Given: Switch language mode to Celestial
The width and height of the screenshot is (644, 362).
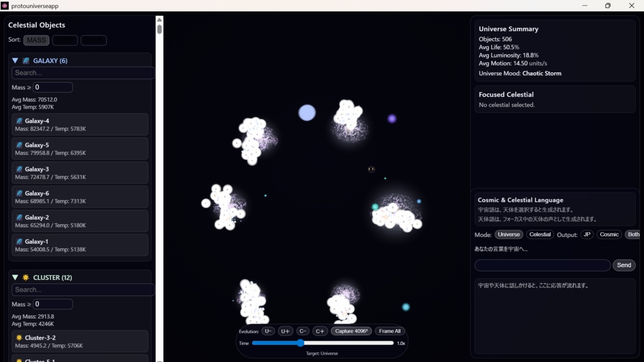Looking at the screenshot, I should (x=540, y=234).
